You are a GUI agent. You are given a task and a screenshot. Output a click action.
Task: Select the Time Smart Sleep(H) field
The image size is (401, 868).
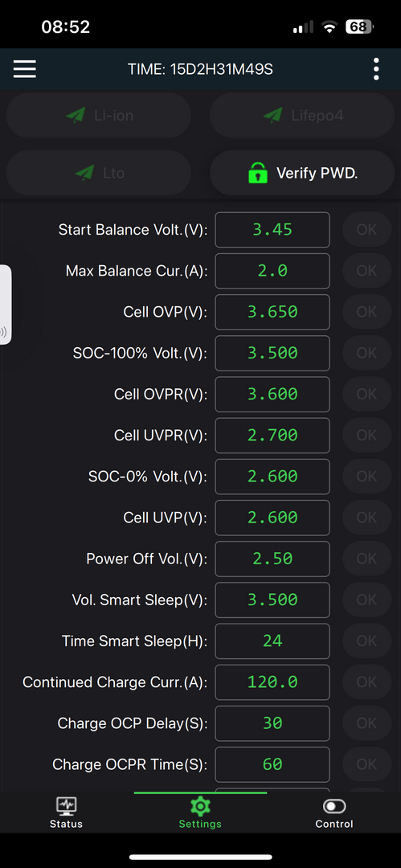(272, 641)
